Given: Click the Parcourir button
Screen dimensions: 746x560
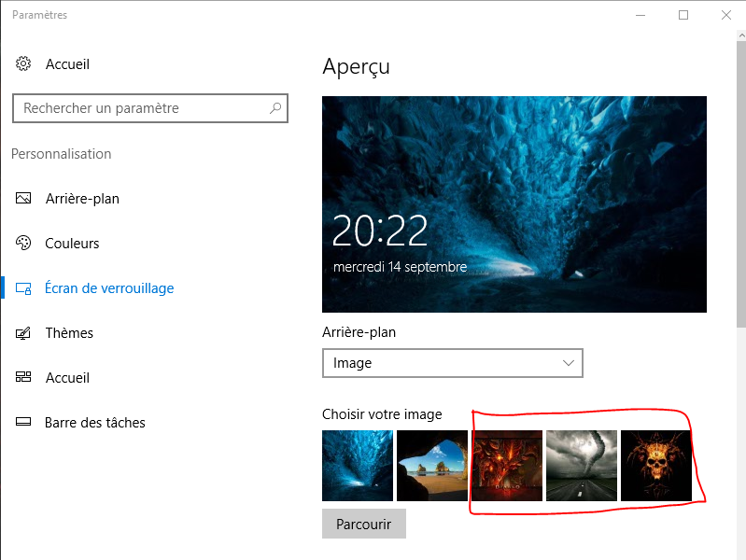Looking at the screenshot, I should tap(364, 524).
